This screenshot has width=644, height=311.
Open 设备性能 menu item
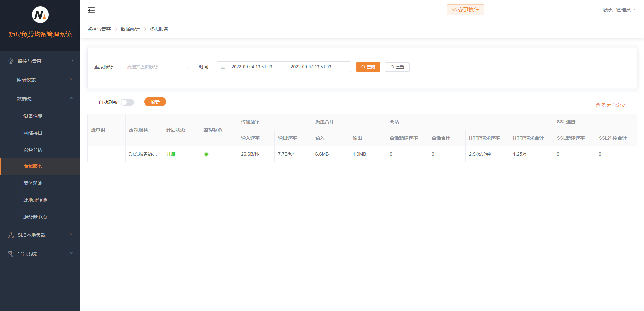click(x=33, y=116)
